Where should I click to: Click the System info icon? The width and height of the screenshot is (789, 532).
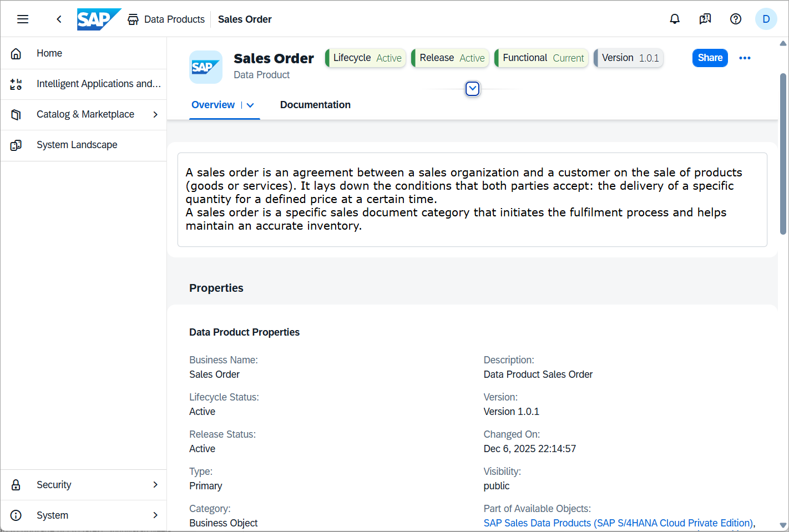(x=16, y=515)
